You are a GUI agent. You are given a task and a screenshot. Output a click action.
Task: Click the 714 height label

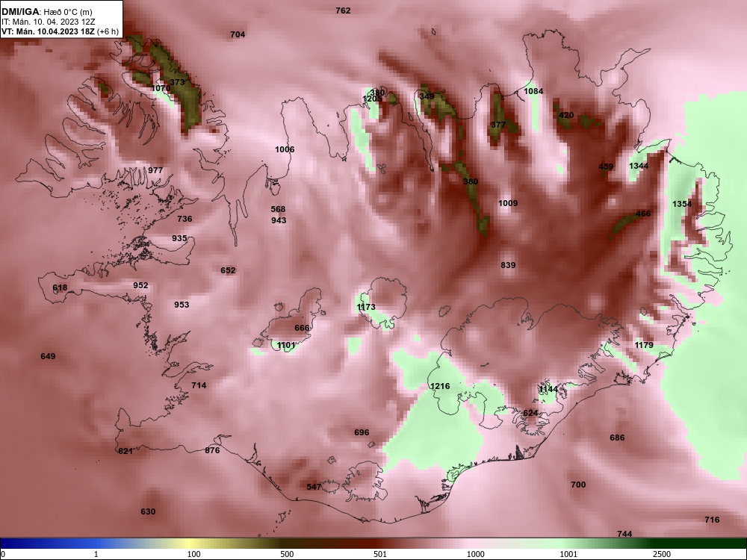pyautogui.click(x=199, y=385)
